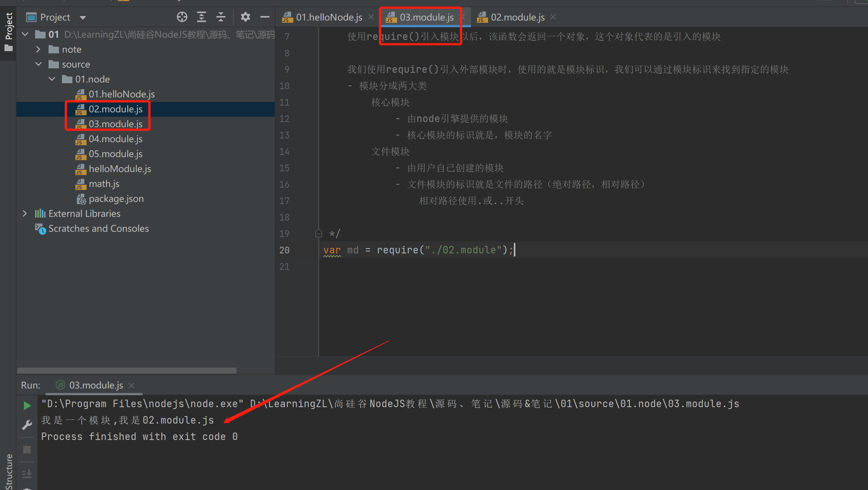Viewport: 868px width, 490px height.
Task: Click the gray Stop square in Run panel
Action: click(27, 450)
